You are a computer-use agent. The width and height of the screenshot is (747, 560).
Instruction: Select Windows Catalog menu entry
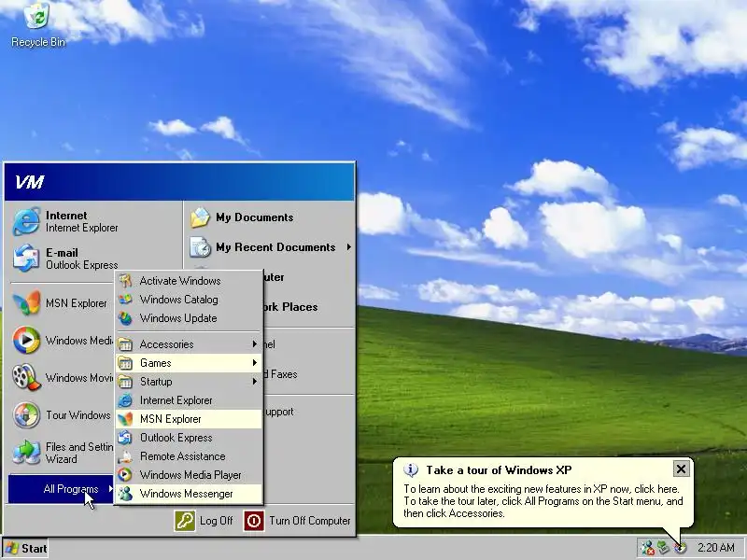(x=189, y=300)
